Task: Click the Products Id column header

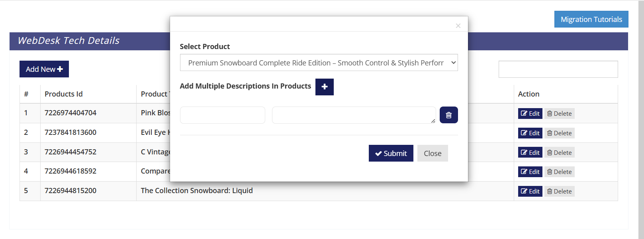Action: point(64,94)
